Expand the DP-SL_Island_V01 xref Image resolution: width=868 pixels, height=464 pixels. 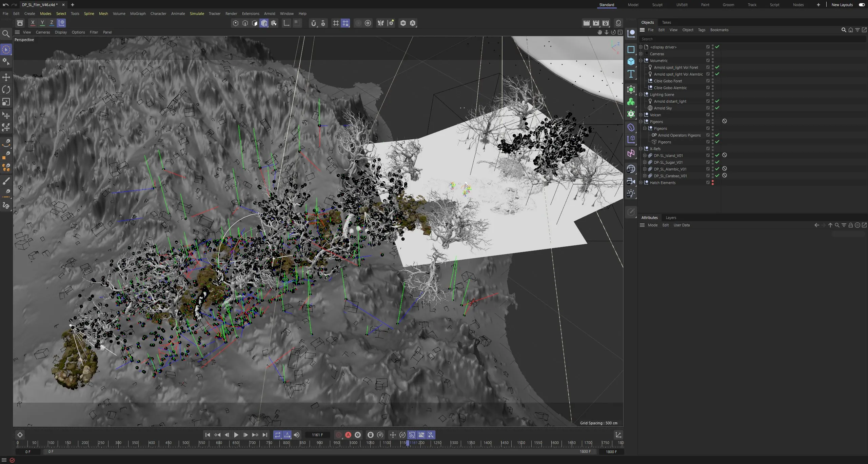click(x=645, y=155)
